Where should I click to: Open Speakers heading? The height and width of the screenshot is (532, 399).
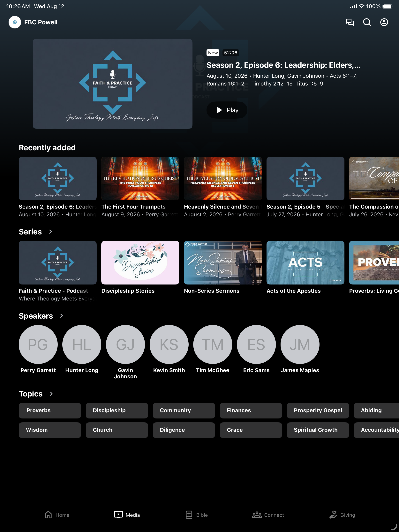coord(36,316)
